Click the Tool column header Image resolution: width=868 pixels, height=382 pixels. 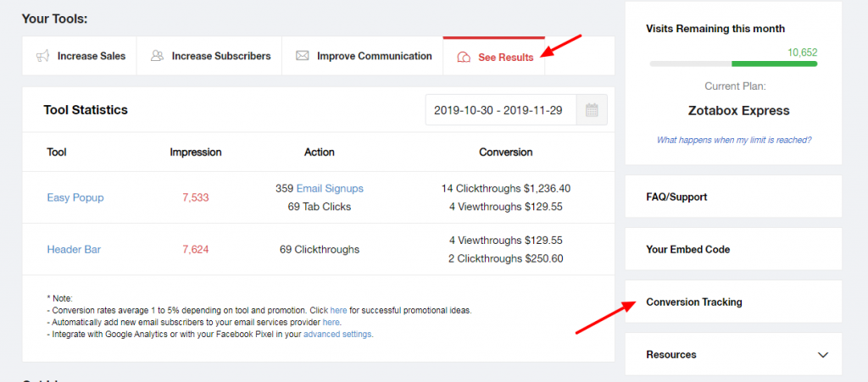(x=57, y=152)
